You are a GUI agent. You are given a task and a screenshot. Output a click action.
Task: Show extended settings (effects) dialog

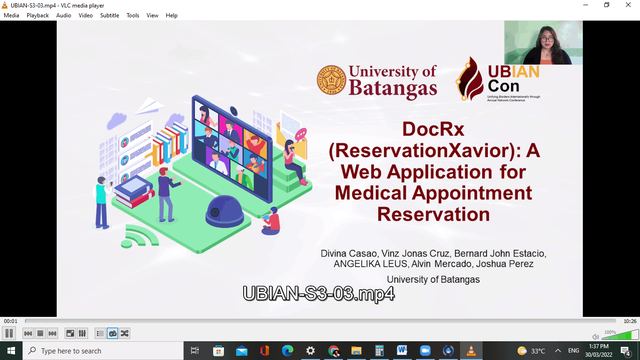point(82,333)
